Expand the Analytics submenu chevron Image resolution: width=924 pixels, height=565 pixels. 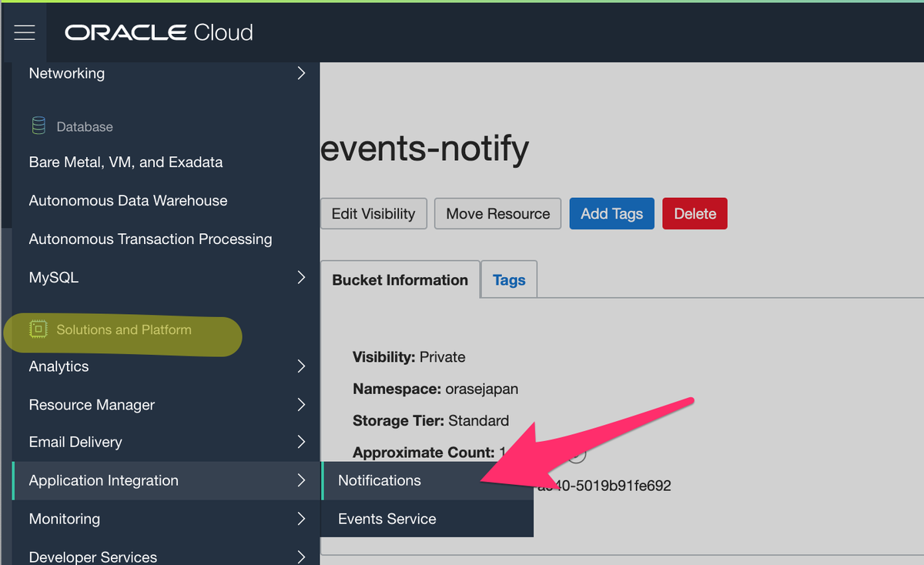pos(301,366)
